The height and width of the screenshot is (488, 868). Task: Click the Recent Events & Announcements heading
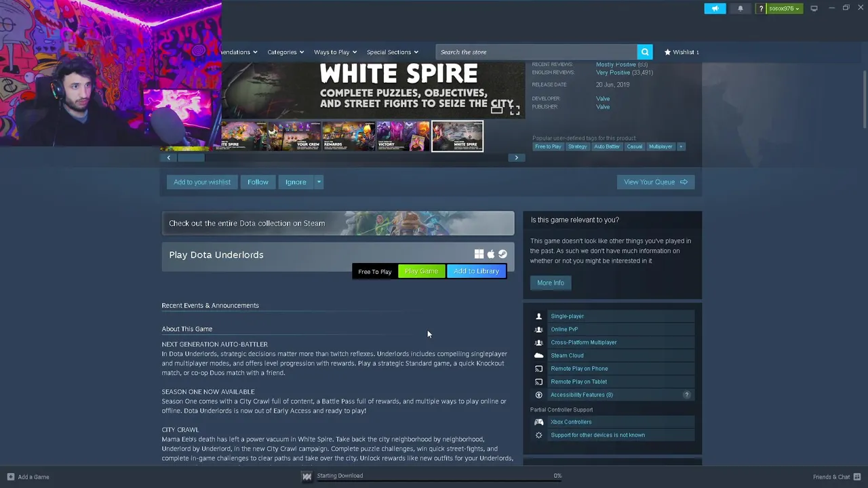tap(210, 305)
